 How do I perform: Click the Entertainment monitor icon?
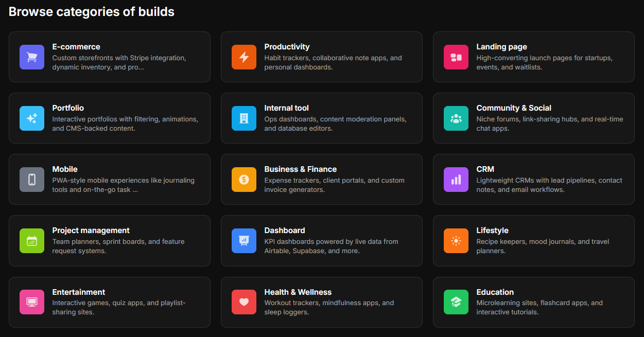pyautogui.click(x=32, y=302)
